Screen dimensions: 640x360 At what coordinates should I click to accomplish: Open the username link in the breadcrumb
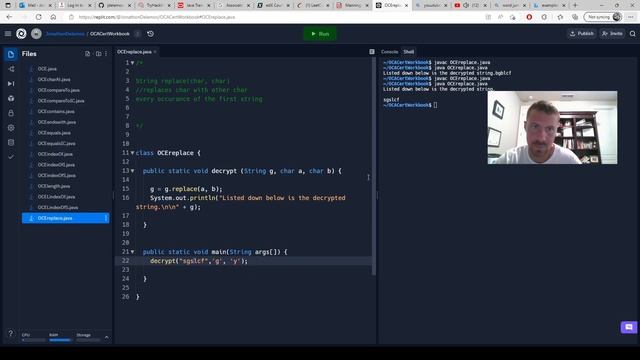point(65,34)
